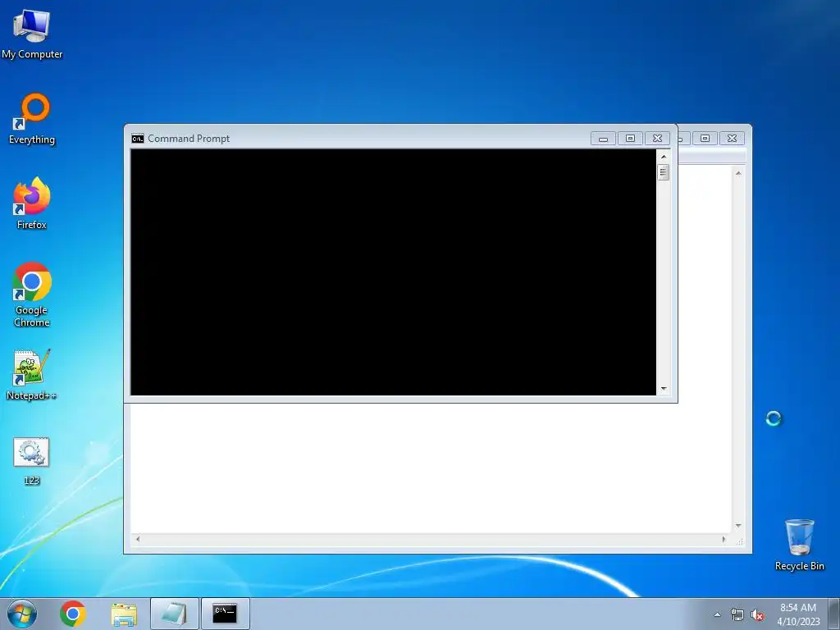Select the 123 file desktop icon
The height and width of the screenshot is (630, 840).
32,461
